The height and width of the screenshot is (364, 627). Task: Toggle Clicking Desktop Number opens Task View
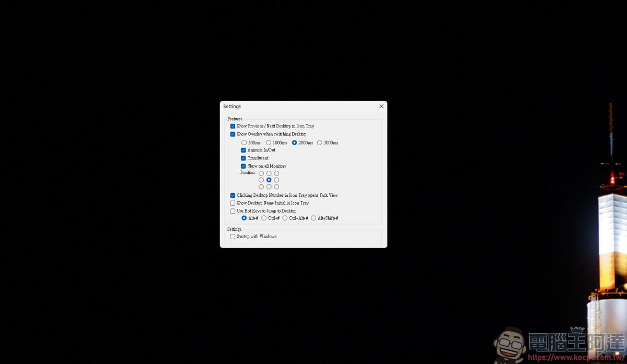coord(233,195)
